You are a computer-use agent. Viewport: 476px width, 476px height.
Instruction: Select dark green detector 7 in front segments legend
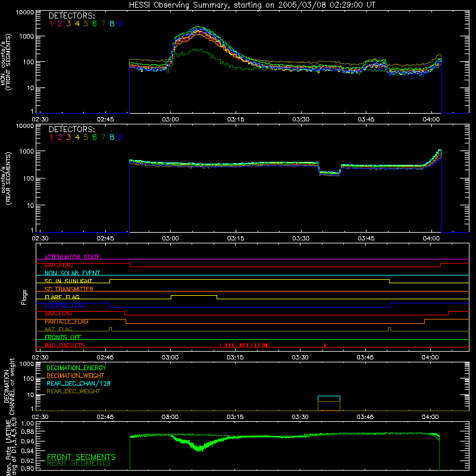[x=103, y=24]
